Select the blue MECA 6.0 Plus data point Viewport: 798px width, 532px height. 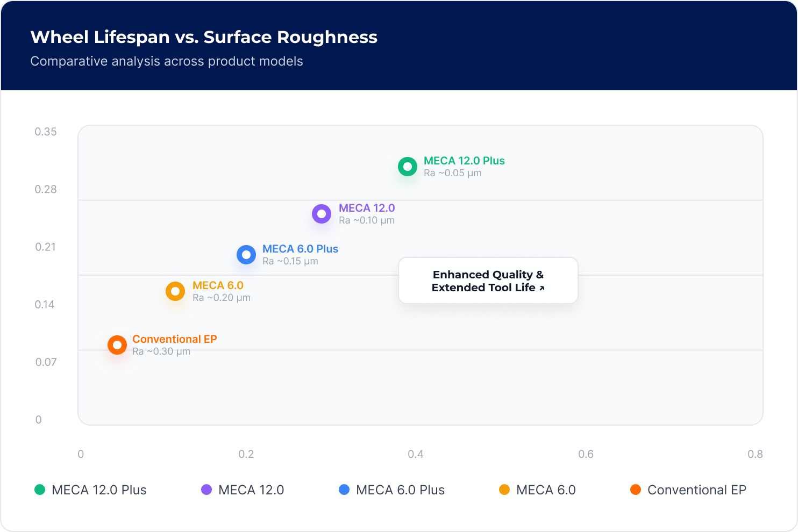(246, 255)
